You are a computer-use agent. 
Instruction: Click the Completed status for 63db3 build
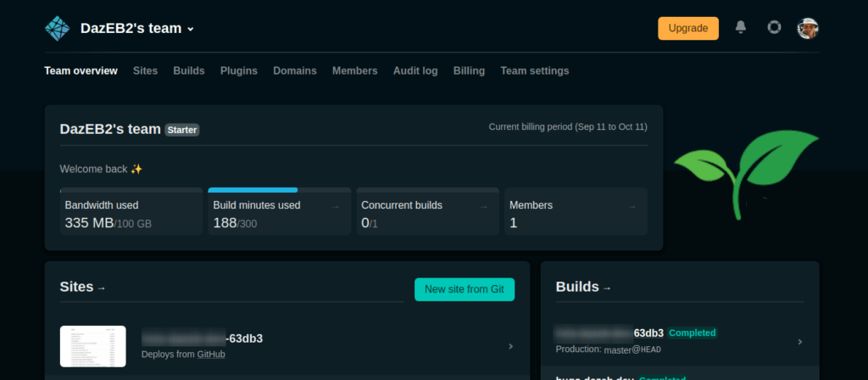coord(692,332)
